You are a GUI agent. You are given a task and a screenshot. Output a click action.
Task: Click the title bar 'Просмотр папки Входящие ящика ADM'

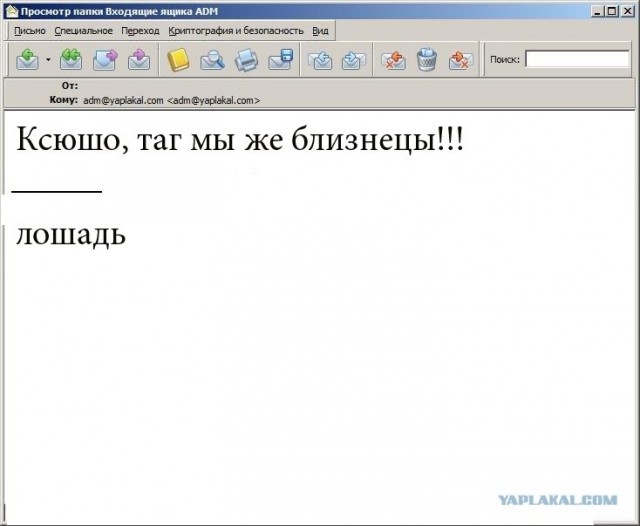pos(119,11)
